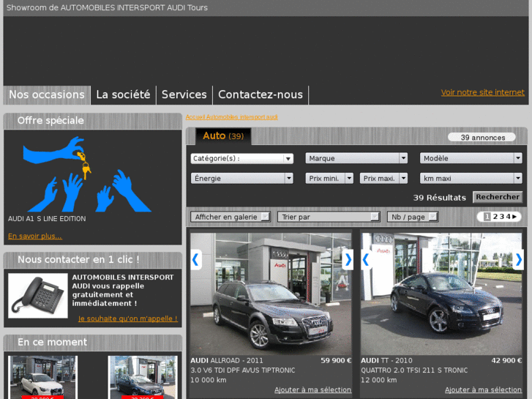
Task: Open the km maxi dropdown
Action: 471,179
